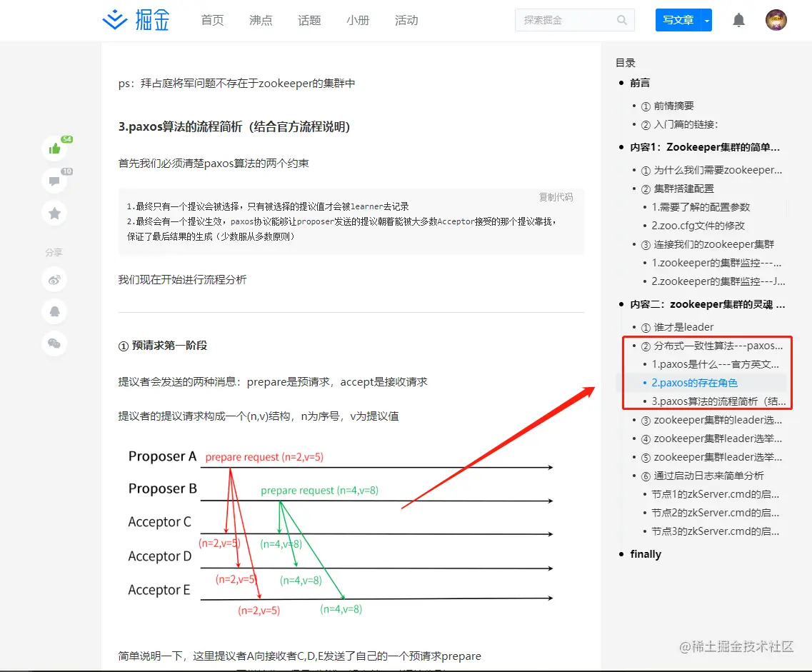Screen dimensions: 812x672
Task: Select 1.需要了解的配置参数 in catalog
Action: pos(701,208)
